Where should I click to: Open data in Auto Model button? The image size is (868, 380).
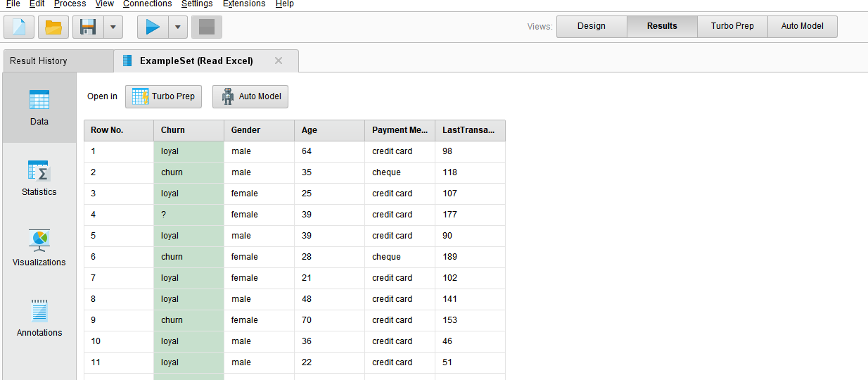click(x=250, y=96)
